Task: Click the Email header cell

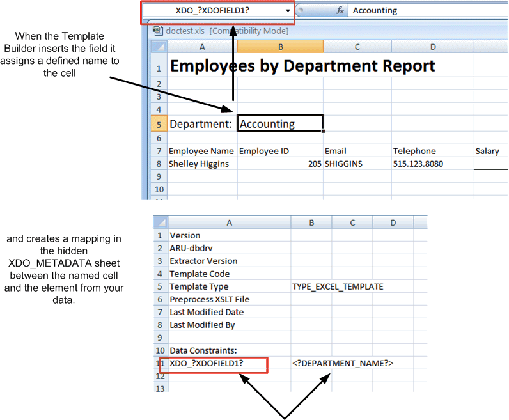Action: point(357,151)
